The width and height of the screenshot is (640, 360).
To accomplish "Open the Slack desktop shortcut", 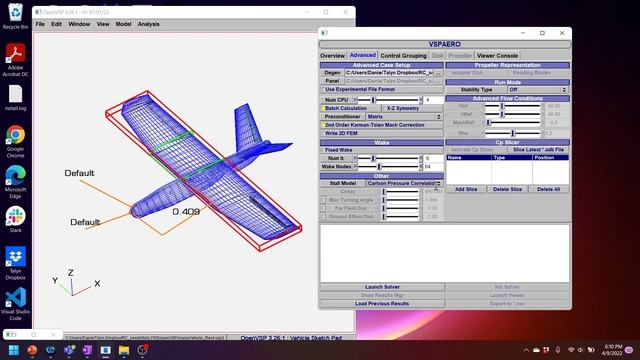I will click(x=16, y=220).
